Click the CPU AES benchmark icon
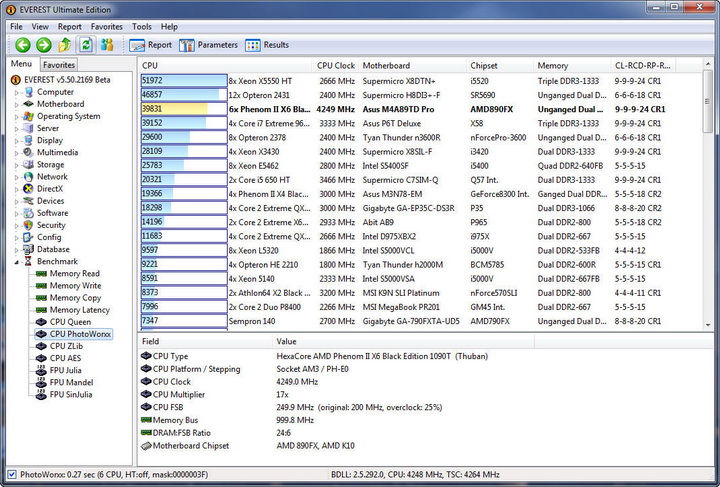Viewport: 720px width, 487px height. tap(41, 358)
